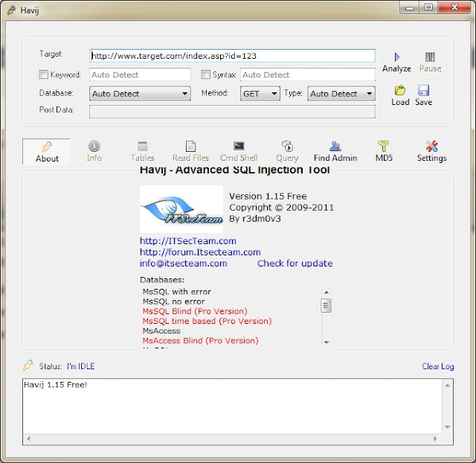Open the Info tab
The width and height of the screenshot is (476, 463).
[94, 152]
